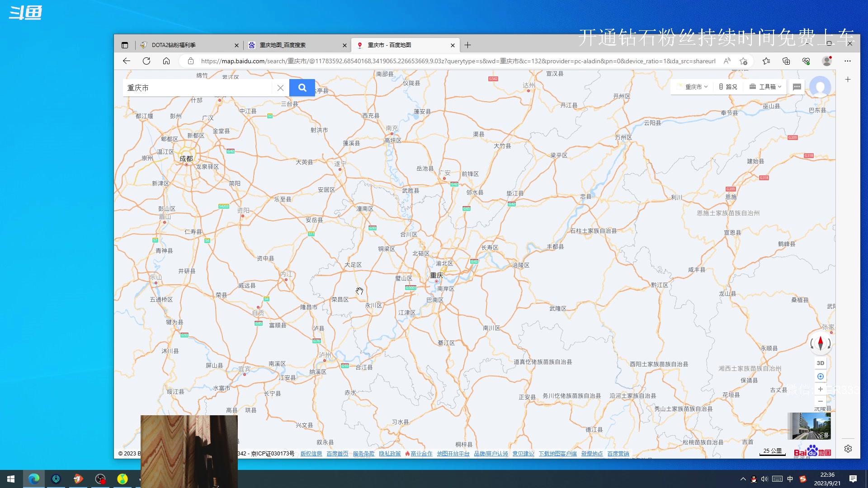Click the user avatar login icon
This screenshot has width=868, height=488.
(820, 87)
